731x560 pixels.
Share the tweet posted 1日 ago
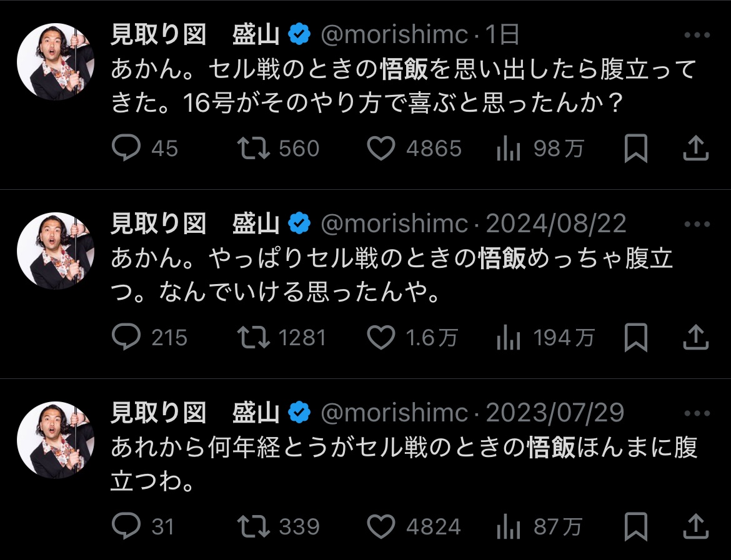[695, 149]
